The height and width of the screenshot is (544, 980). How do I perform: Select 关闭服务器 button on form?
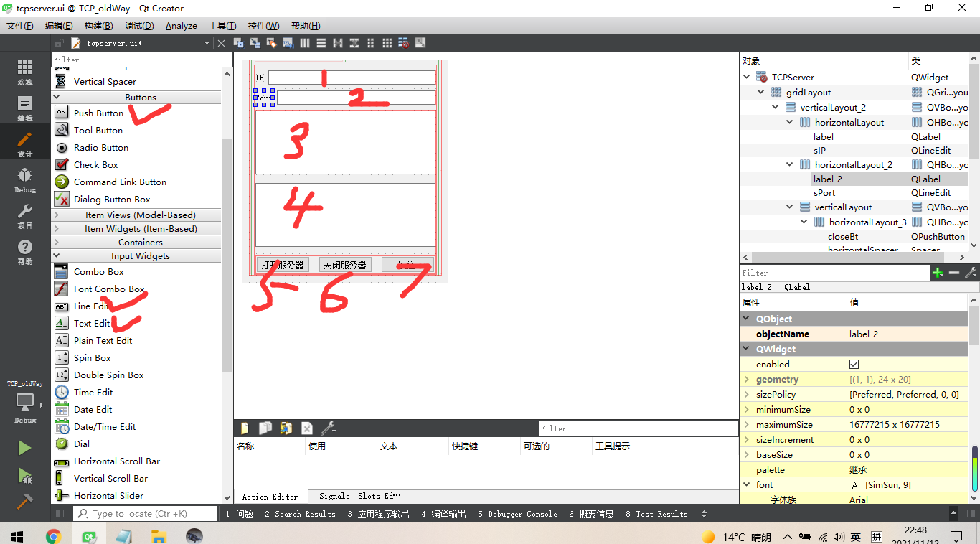[x=344, y=265]
